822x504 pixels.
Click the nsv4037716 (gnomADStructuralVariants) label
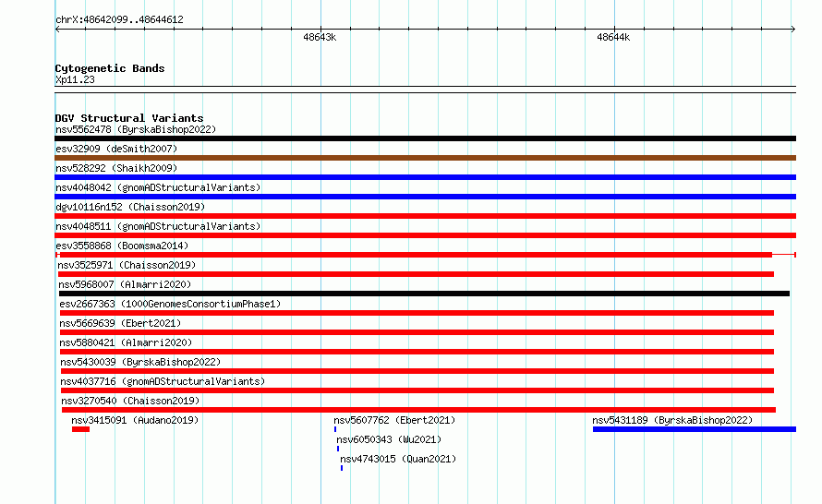point(163,381)
